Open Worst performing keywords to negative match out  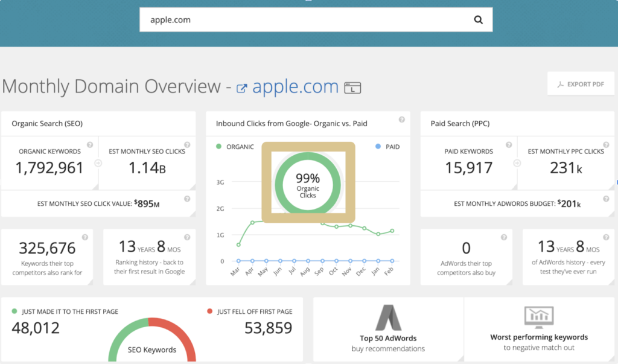[x=539, y=329]
